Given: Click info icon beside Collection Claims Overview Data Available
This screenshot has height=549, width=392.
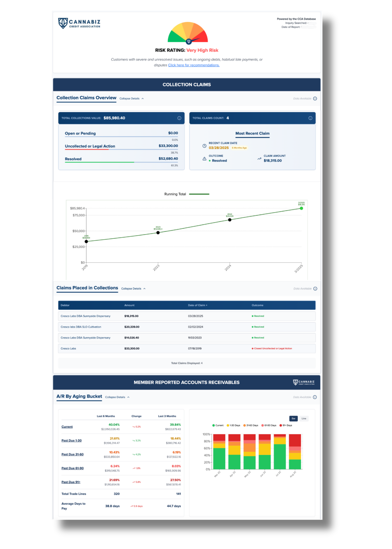Looking at the screenshot, I should click(315, 99).
